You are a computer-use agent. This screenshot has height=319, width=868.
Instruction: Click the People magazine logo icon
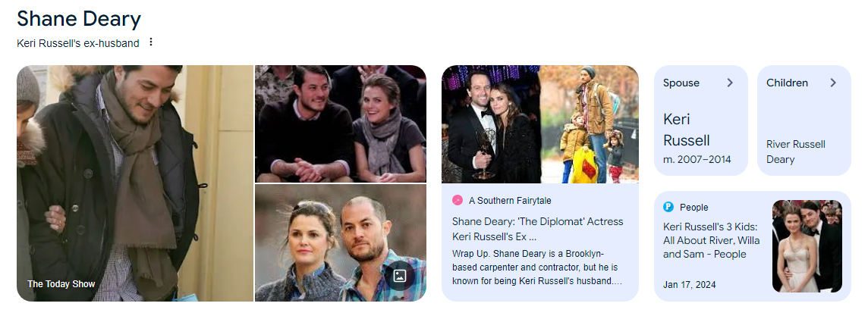[x=668, y=208]
